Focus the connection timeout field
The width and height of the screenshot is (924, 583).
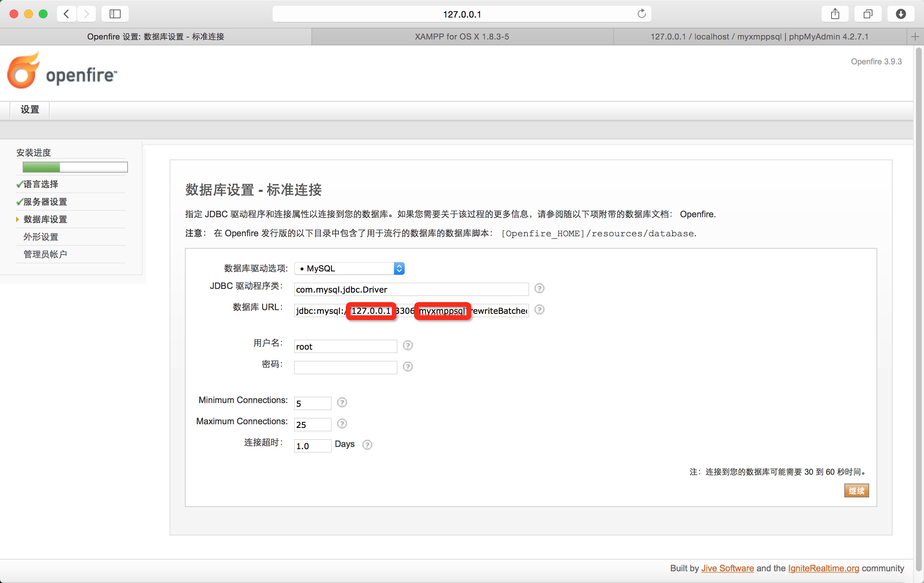[313, 445]
